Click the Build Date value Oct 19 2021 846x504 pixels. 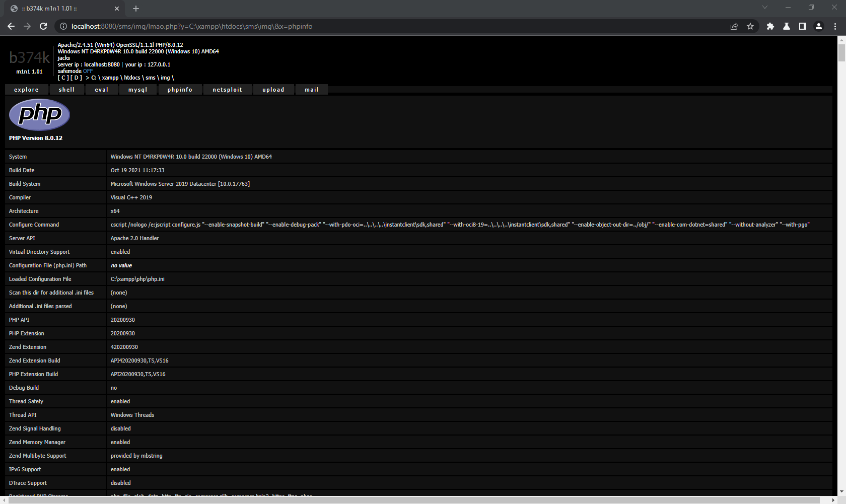pos(137,170)
